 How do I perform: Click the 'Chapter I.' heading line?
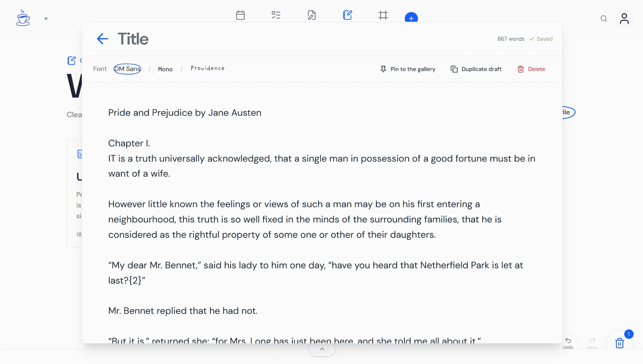click(129, 143)
